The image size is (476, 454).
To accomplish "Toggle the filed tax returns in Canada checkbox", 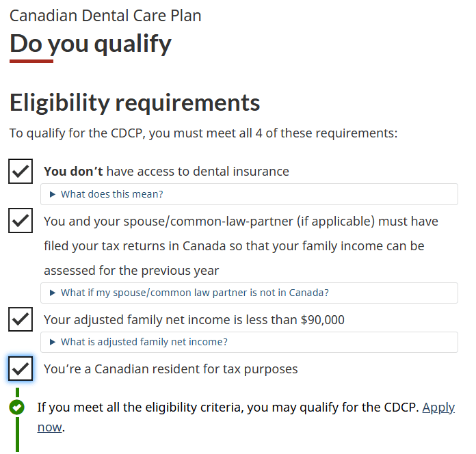I will click(x=21, y=221).
